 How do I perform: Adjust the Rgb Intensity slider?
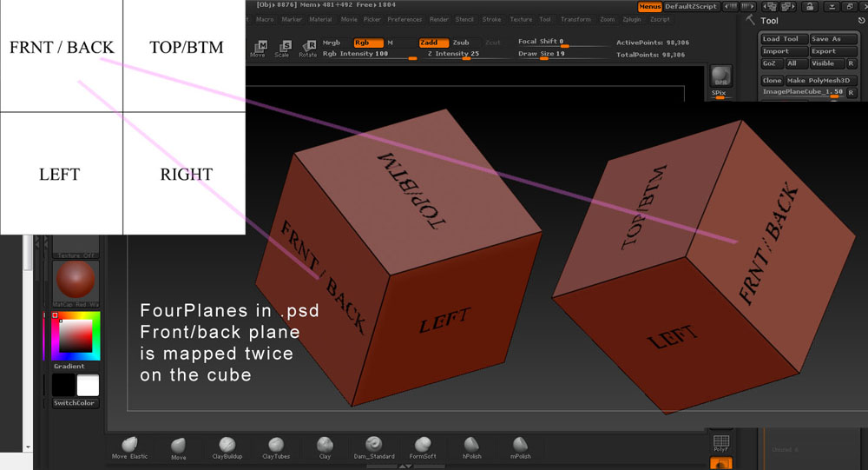coord(369,55)
